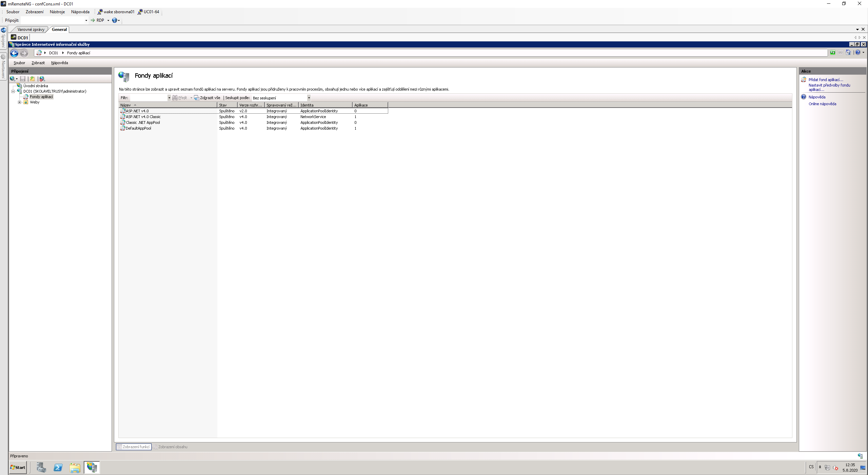Image resolution: width=868 pixels, height=475 pixels.
Task: Click the UC01-64 connection shortcut icon
Action: click(140, 12)
